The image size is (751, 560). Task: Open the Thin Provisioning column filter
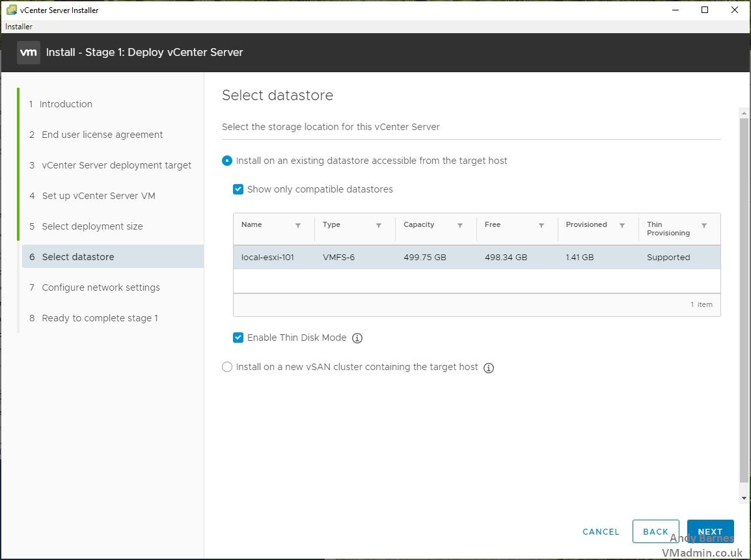[704, 226]
